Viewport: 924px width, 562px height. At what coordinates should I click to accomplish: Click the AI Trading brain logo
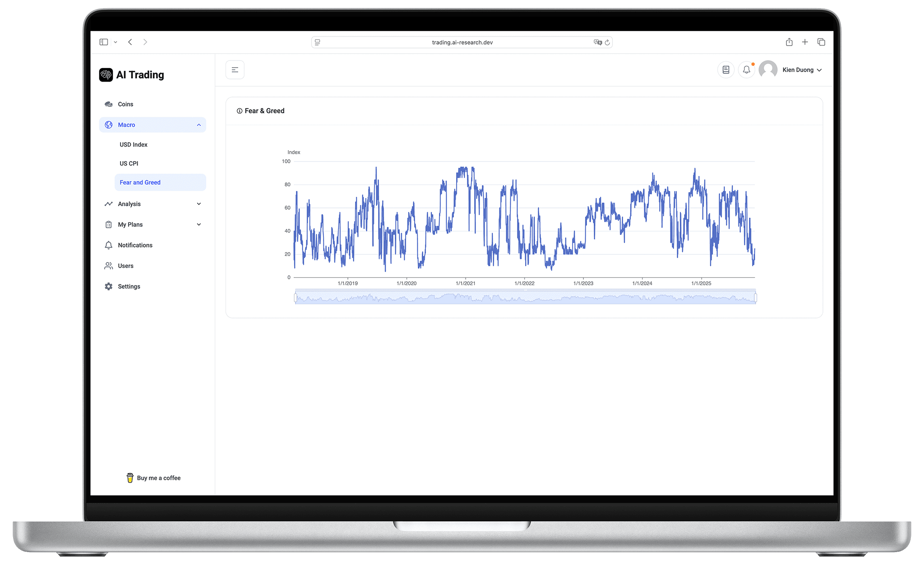(x=106, y=75)
